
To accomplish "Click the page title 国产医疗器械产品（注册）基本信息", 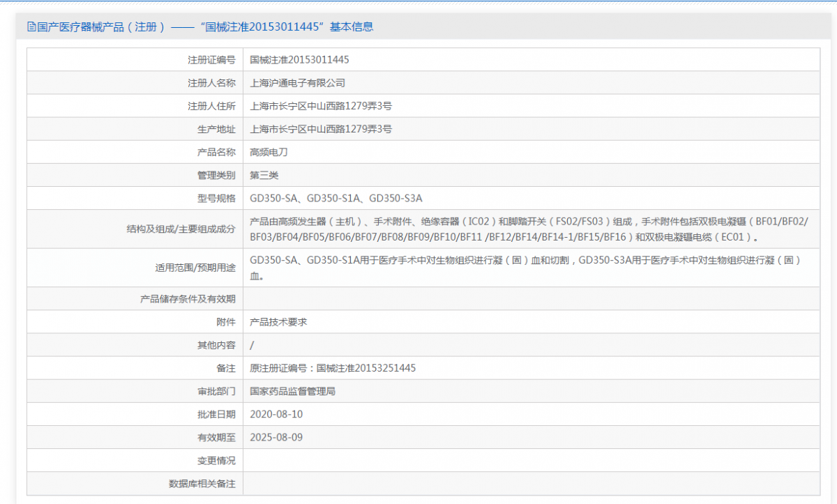I will [205, 26].
